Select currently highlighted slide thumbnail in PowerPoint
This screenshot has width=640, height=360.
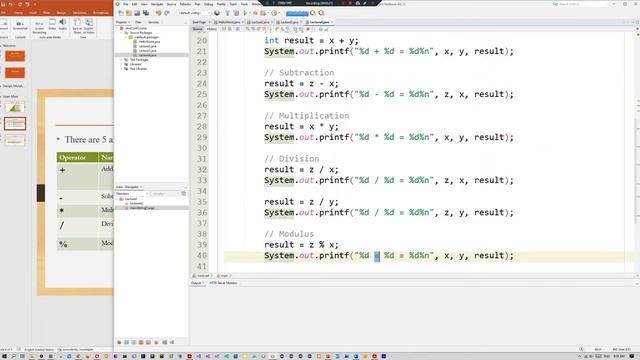15,123
